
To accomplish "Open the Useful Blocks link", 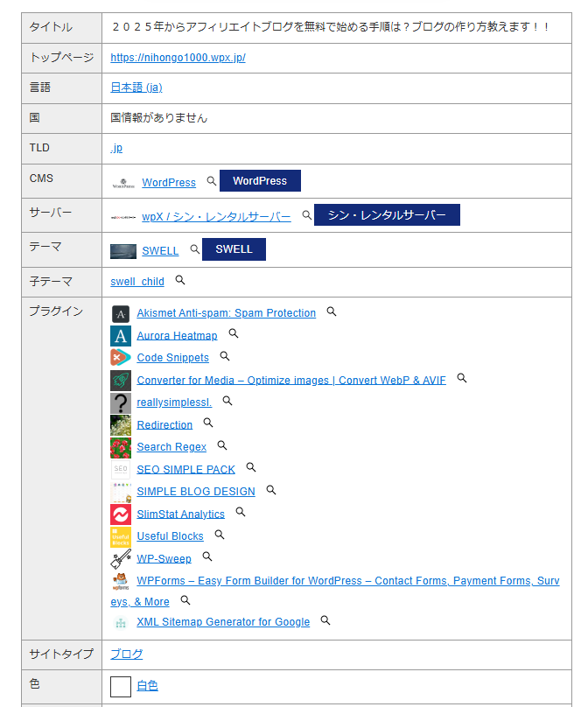I will [x=171, y=536].
